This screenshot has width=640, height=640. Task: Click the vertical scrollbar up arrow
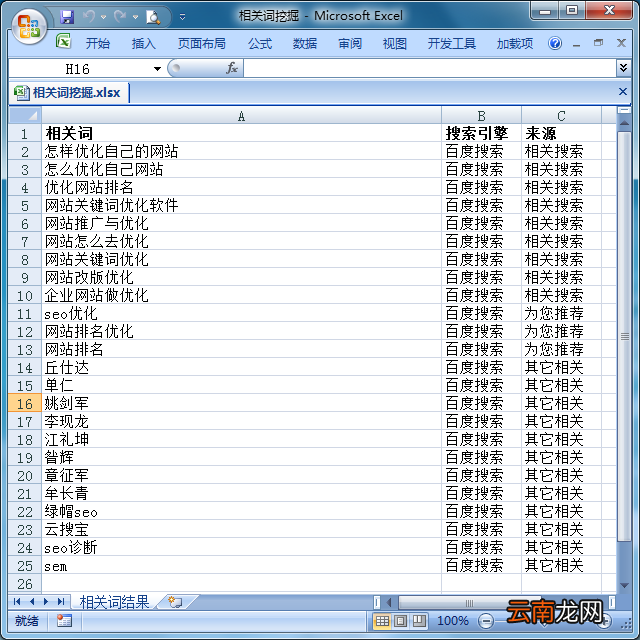pos(624,123)
